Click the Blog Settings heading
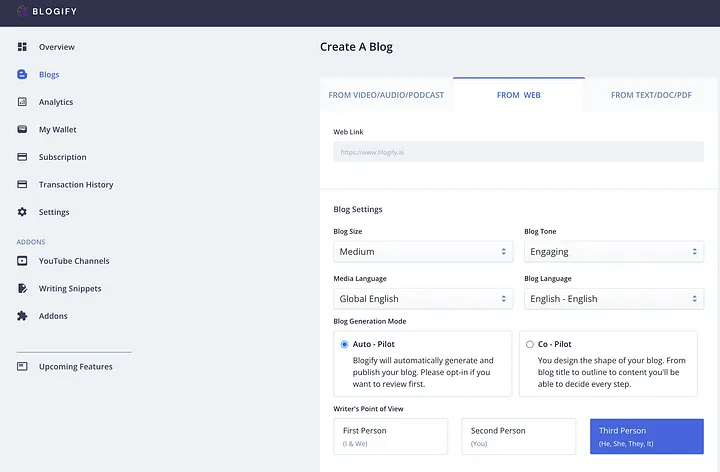This screenshot has width=720, height=472. 358,209
